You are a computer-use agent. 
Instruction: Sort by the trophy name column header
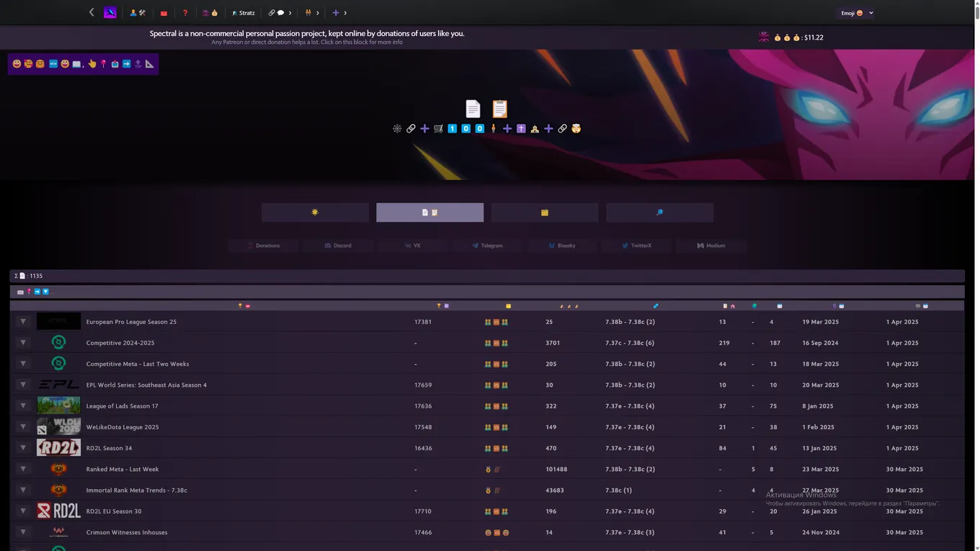tap(244, 306)
